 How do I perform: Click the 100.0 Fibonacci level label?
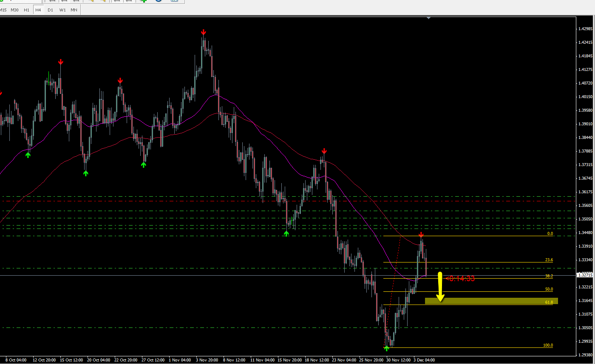tap(548, 345)
